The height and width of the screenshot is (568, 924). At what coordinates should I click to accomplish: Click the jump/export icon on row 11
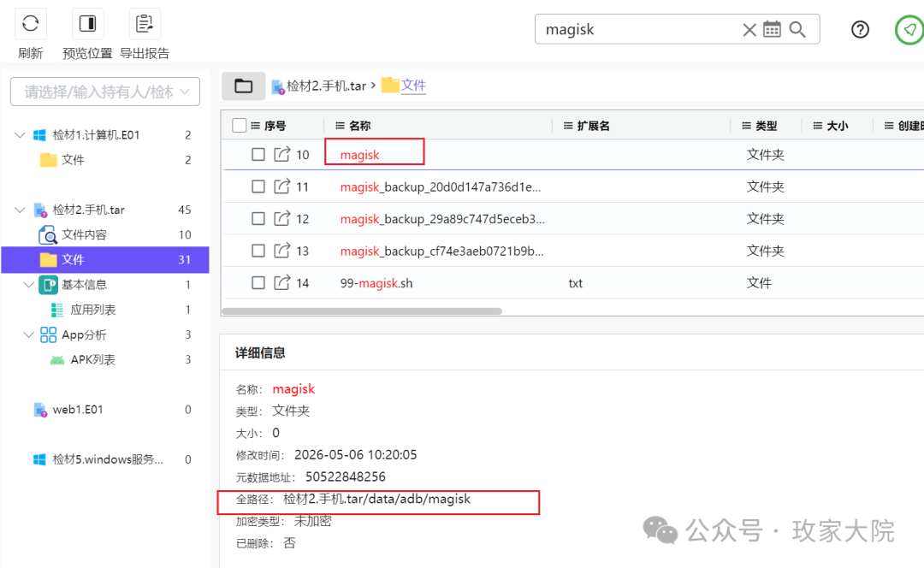(281, 186)
